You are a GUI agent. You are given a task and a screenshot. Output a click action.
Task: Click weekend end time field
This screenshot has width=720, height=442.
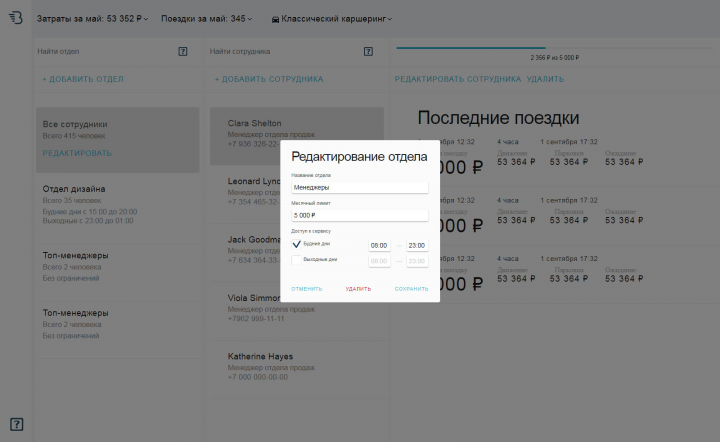pyautogui.click(x=417, y=261)
